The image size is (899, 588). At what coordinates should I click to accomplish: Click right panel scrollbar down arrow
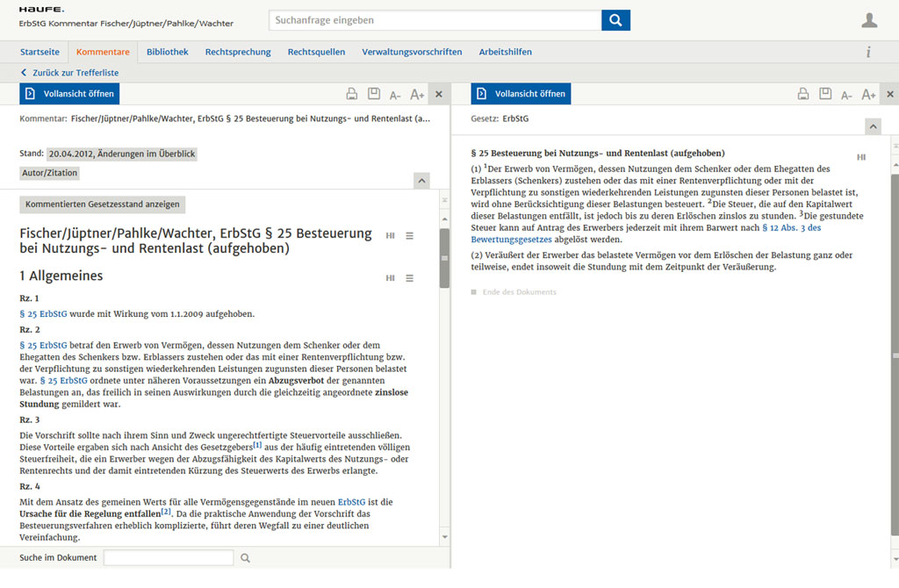(895, 559)
